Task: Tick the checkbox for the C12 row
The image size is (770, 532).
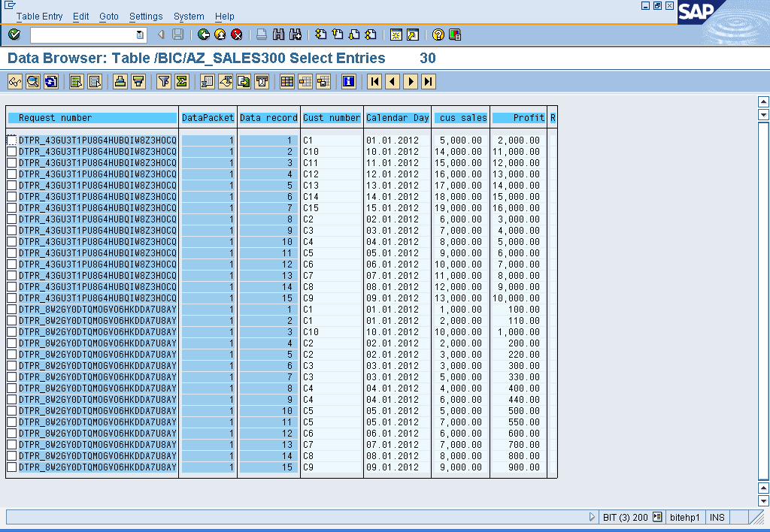Action: (12, 174)
